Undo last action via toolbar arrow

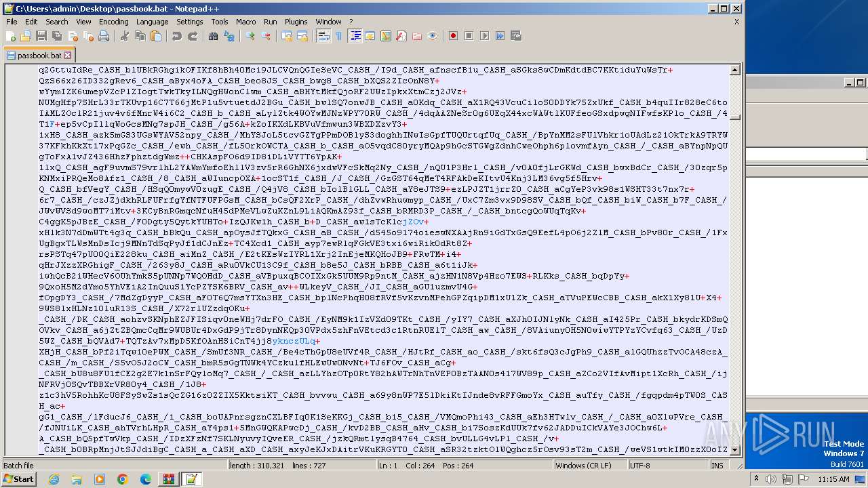pos(177,36)
